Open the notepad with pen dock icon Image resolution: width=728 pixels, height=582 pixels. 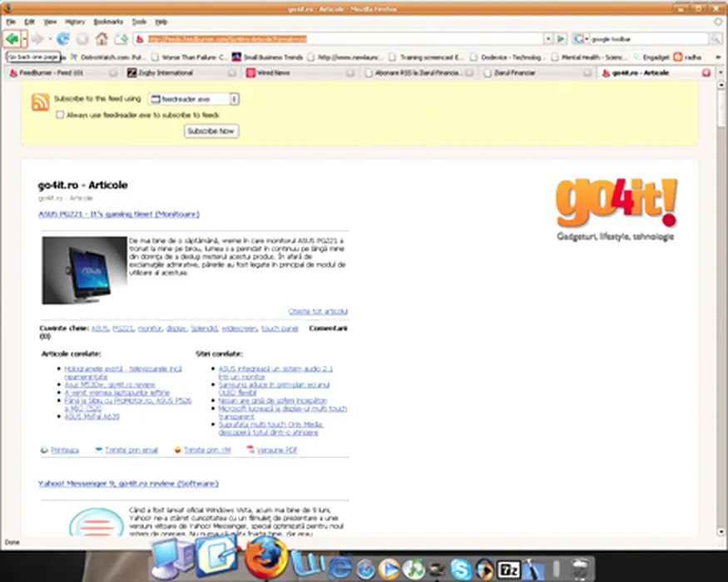(218, 557)
